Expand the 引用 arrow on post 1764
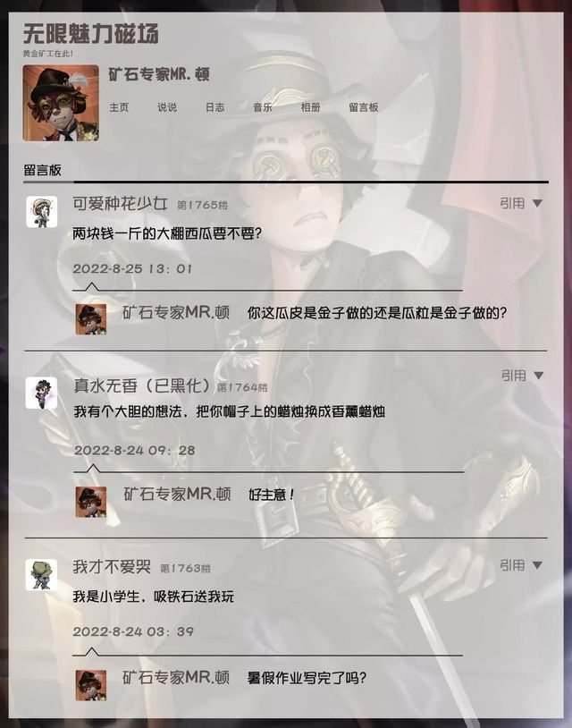Viewport: 572px width, 728px height. click(x=538, y=376)
